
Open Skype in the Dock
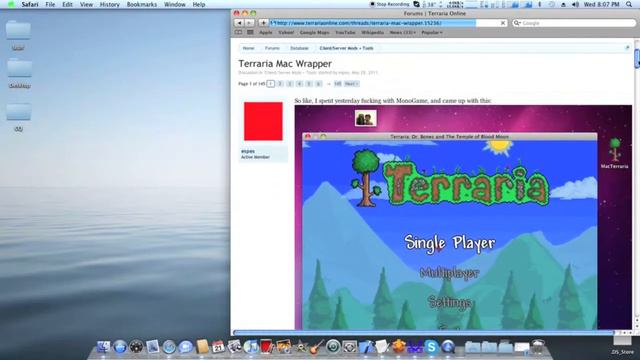(431, 347)
